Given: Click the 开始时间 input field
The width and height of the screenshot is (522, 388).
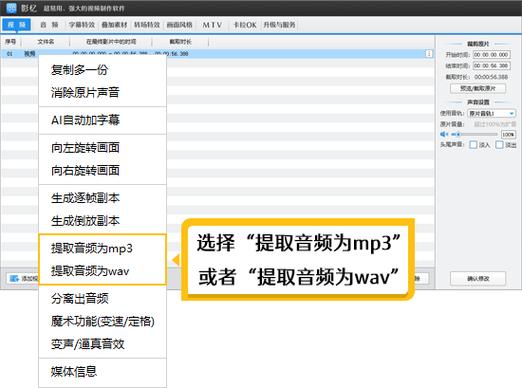Looking at the screenshot, I should pyautogui.click(x=491, y=55).
